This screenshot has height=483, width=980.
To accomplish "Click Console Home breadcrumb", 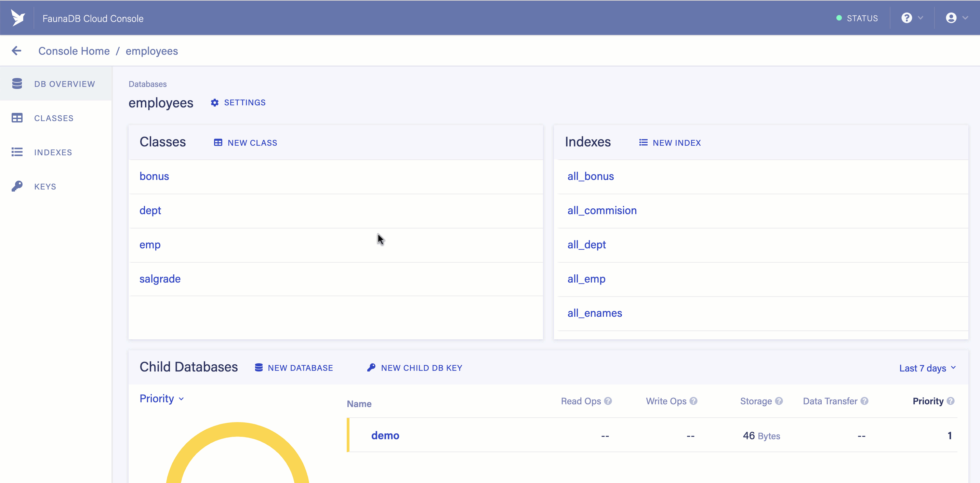I will tap(74, 51).
